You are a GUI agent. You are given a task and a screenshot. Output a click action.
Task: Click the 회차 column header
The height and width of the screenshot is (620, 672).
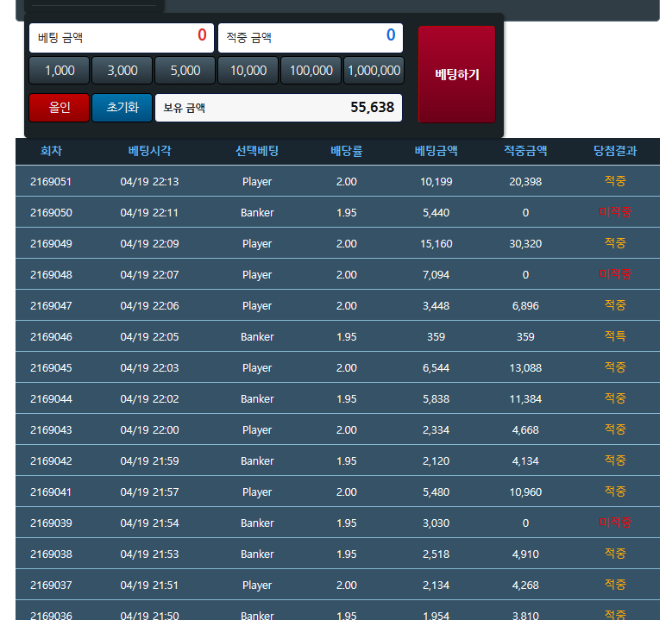point(51,151)
